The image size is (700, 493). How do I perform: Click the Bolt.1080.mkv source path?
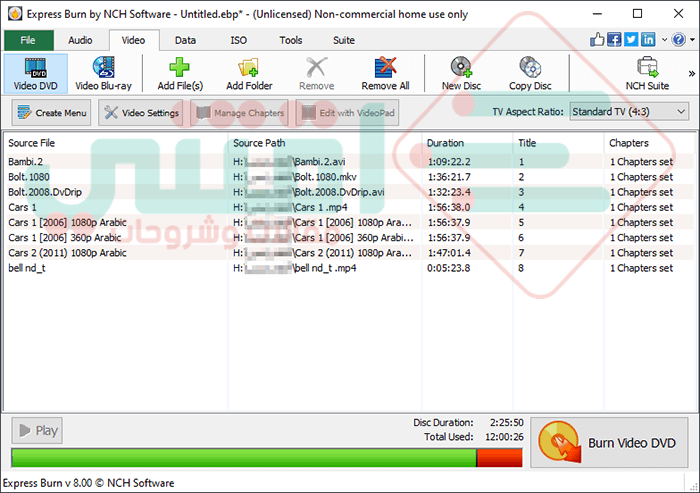(295, 177)
